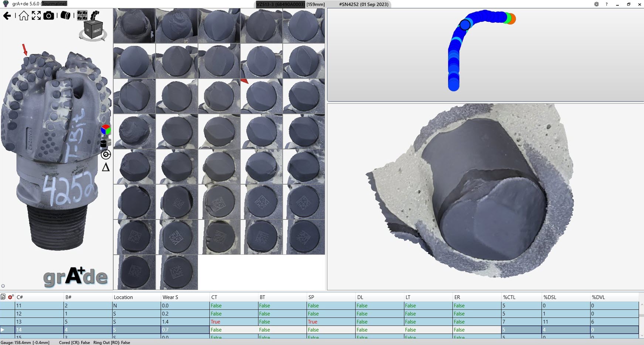Click the spiral target icon
This screenshot has height=345, width=644.
(x=106, y=154)
